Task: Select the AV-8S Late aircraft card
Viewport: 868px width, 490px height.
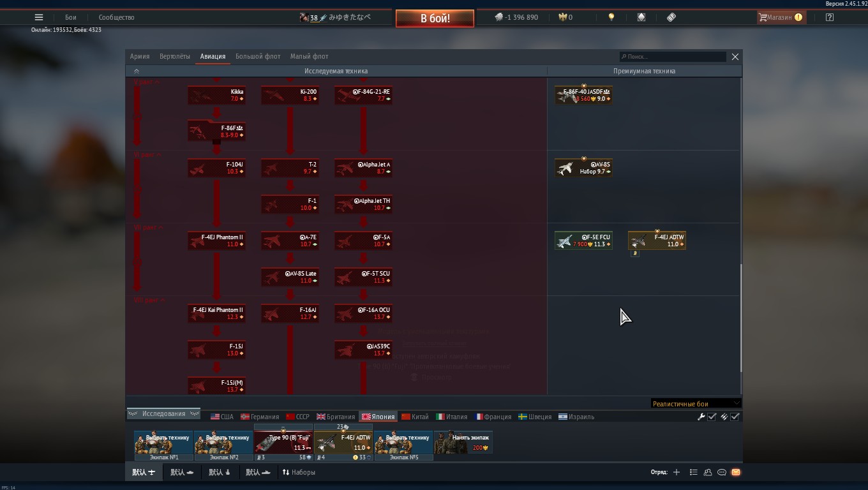Action: pos(290,277)
